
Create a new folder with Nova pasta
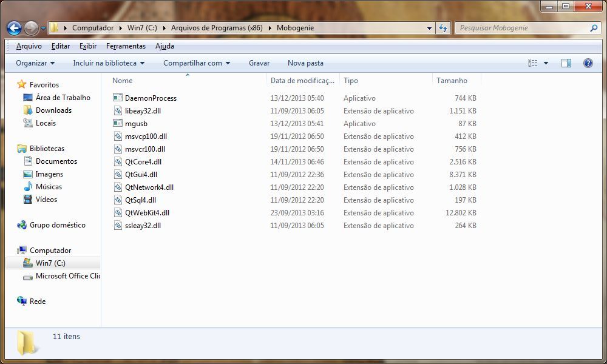[305, 63]
